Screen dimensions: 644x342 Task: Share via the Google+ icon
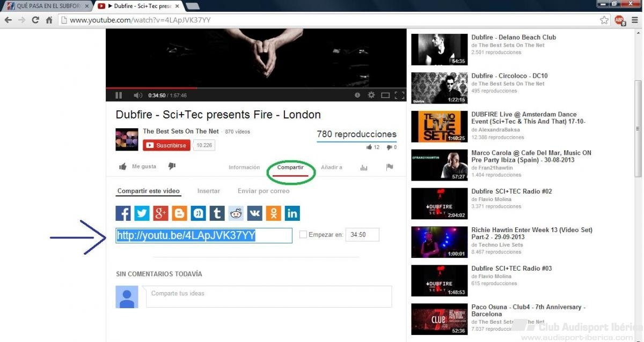161,213
